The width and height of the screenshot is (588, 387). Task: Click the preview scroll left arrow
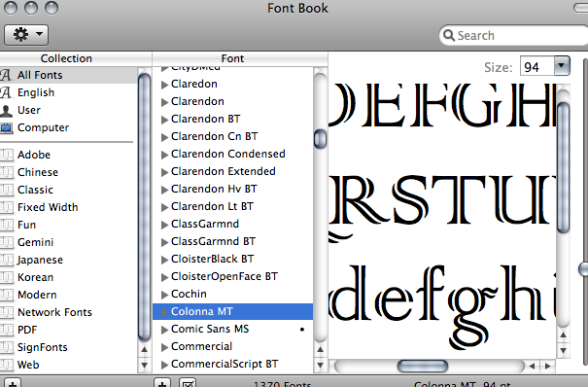(533, 366)
